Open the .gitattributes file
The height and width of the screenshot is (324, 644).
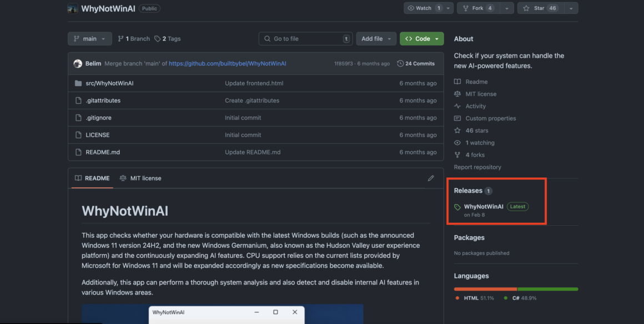(x=103, y=101)
